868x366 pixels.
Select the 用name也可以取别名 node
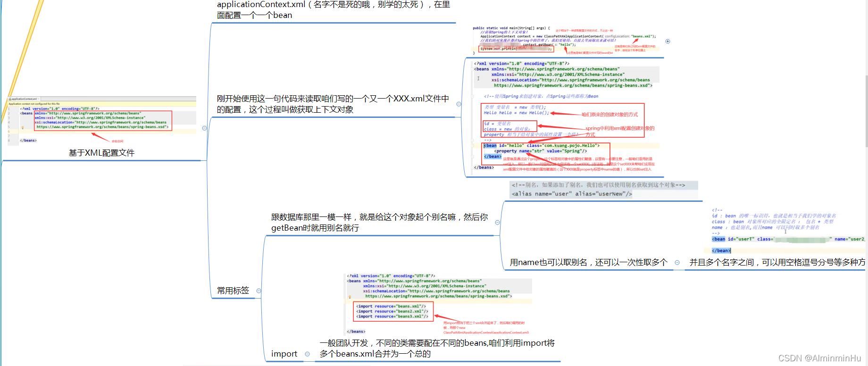click(x=588, y=263)
